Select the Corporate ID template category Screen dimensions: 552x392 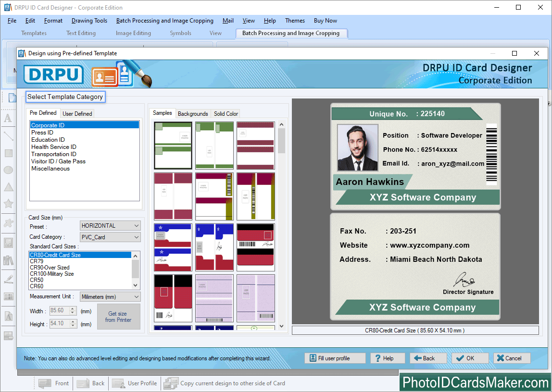(48, 125)
